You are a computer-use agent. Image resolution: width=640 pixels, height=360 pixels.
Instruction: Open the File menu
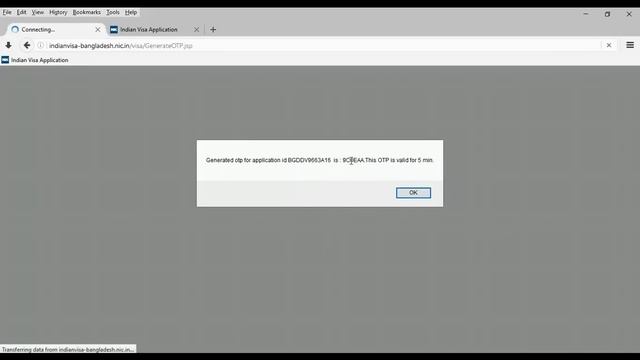[7, 12]
